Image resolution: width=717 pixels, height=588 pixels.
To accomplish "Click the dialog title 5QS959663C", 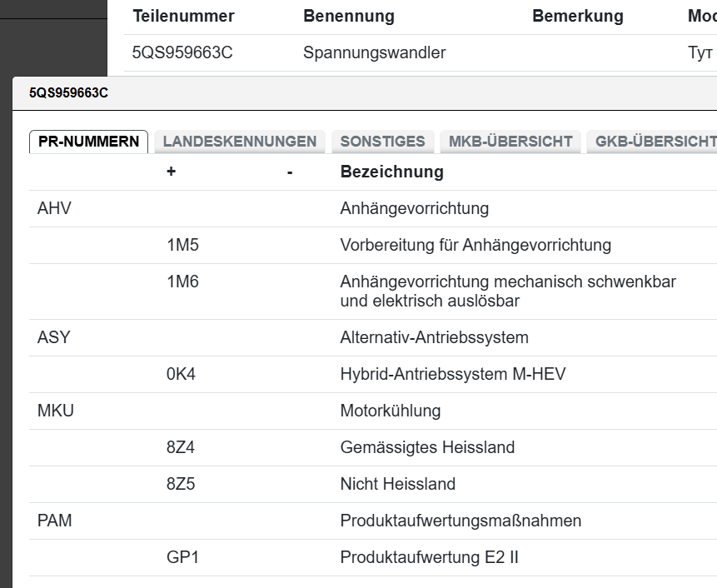I will [x=68, y=92].
